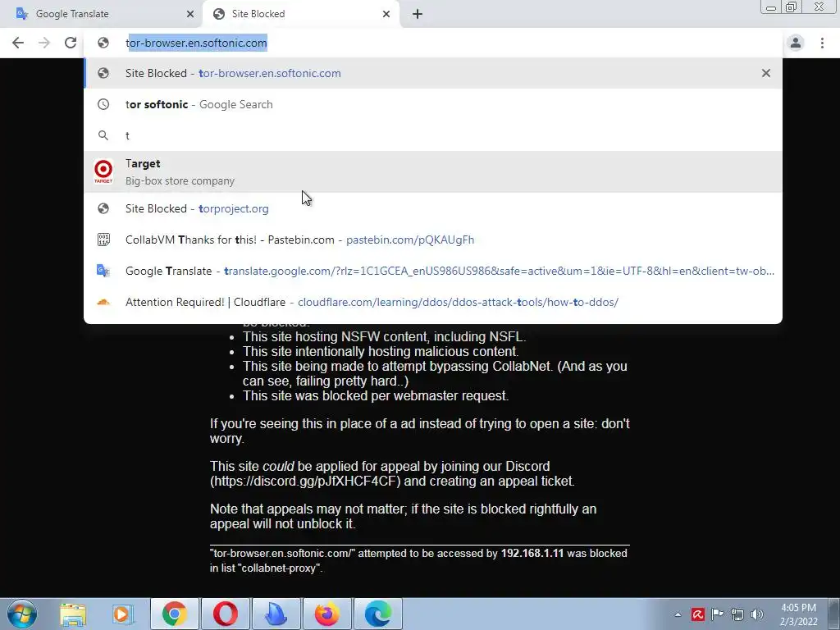The width and height of the screenshot is (840, 630).
Task: Open the Windows Start menu orb
Action: [x=22, y=614]
